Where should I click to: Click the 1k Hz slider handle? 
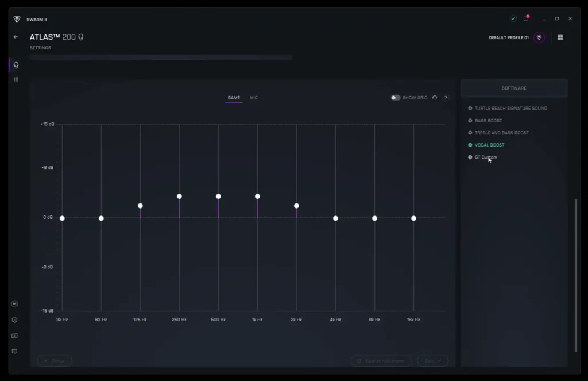click(257, 197)
